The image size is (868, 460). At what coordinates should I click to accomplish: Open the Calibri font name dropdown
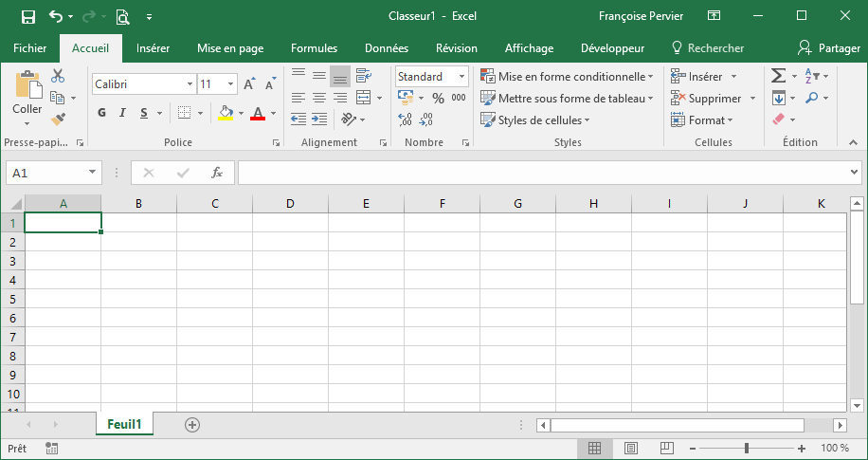tap(190, 84)
